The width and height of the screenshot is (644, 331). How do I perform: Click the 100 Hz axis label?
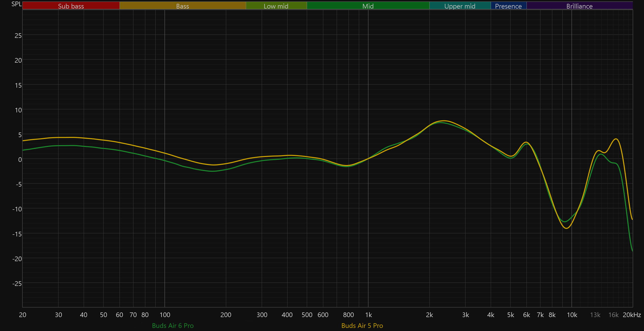pyautogui.click(x=165, y=315)
